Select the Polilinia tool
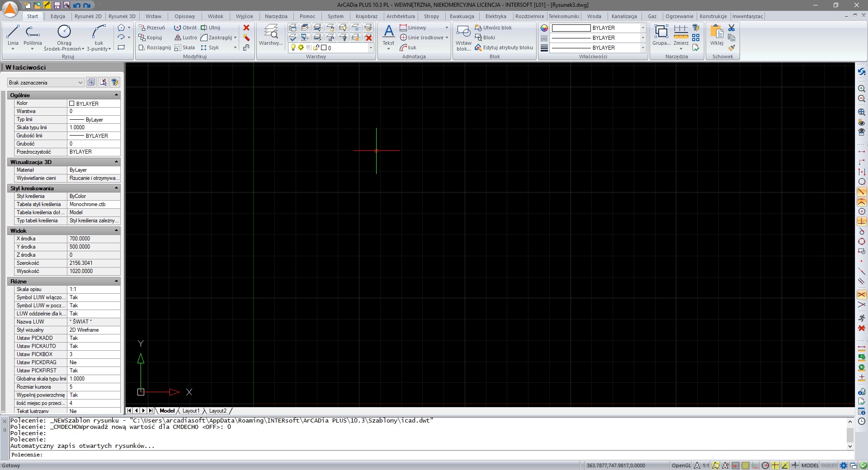868x470 pixels. point(33,36)
